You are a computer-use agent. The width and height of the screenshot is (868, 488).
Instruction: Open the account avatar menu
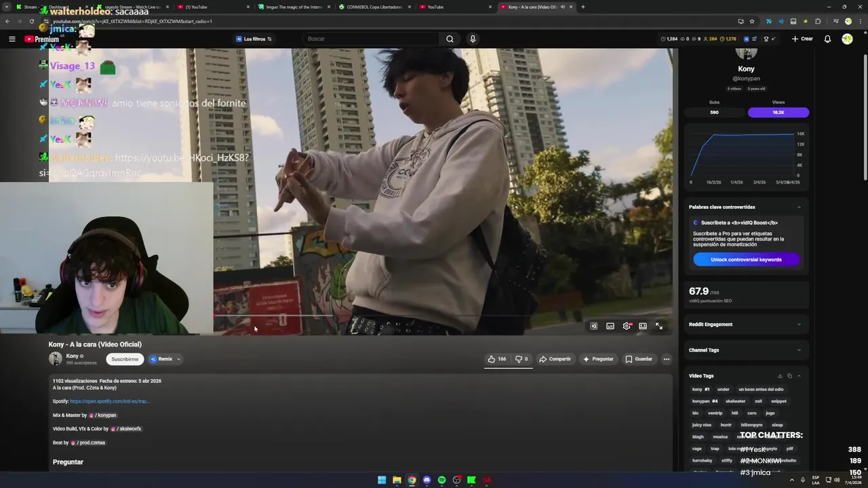pyautogui.click(x=847, y=39)
